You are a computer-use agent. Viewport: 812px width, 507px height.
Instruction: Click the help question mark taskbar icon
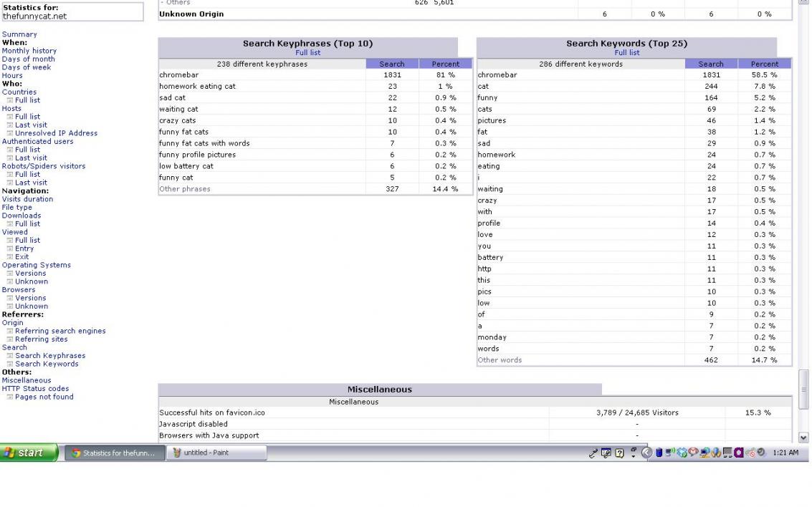pos(619,453)
